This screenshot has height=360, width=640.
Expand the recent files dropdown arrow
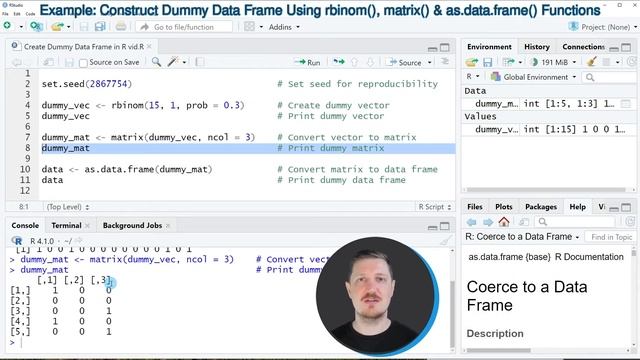(x=69, y=27)
